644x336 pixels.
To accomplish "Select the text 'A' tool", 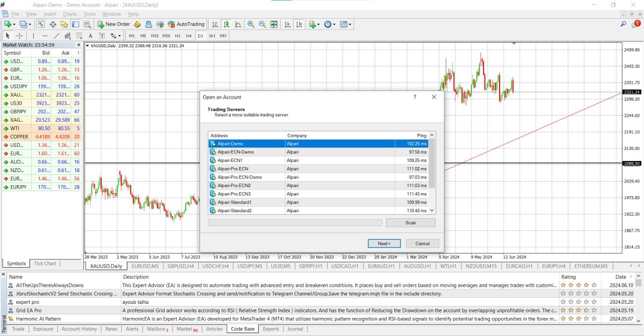I will (91, 36).
